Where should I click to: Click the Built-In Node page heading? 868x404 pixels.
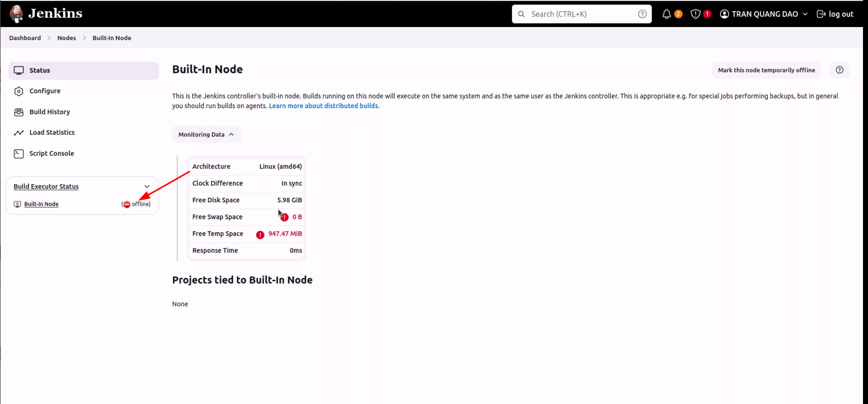tap(207, 70)
